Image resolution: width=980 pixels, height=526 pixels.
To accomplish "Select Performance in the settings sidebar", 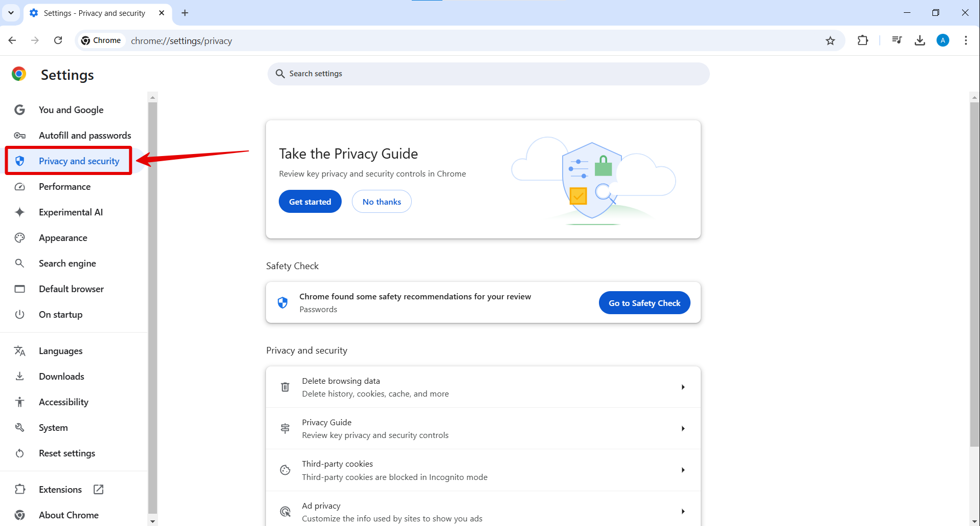I will [x=64, y=187].
